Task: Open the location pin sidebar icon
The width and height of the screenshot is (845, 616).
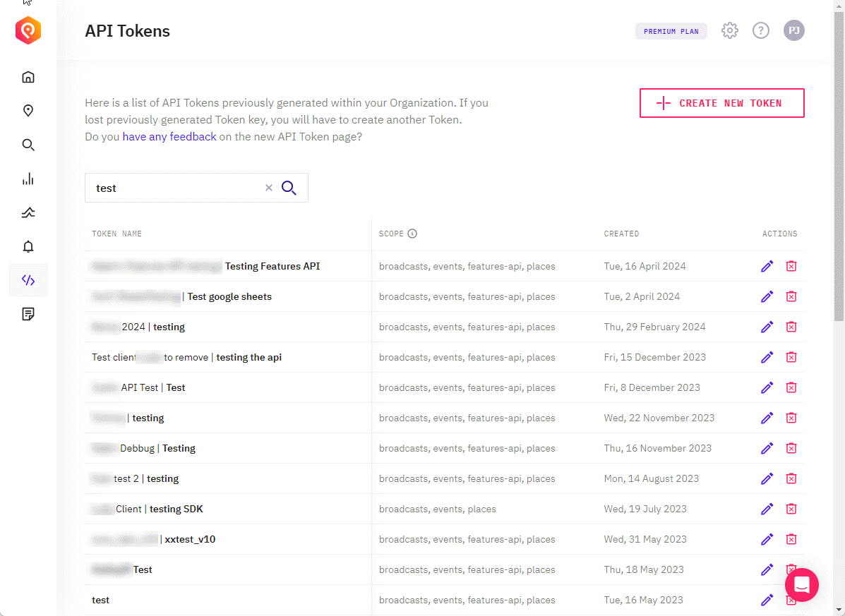Action: (x=28, y=111)
